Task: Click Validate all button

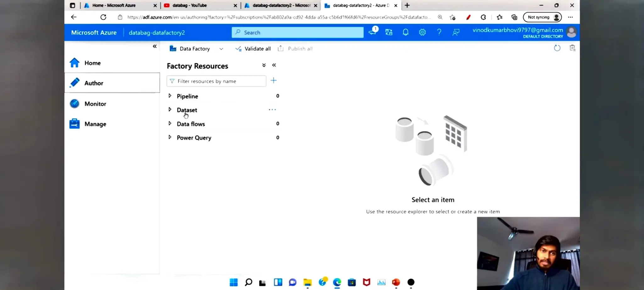Action: [253, 49]
